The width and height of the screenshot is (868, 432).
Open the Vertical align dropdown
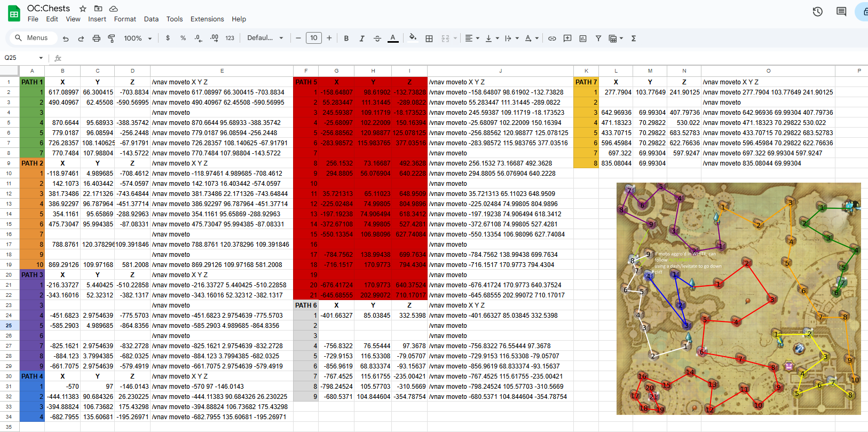(x=492, y=38)
